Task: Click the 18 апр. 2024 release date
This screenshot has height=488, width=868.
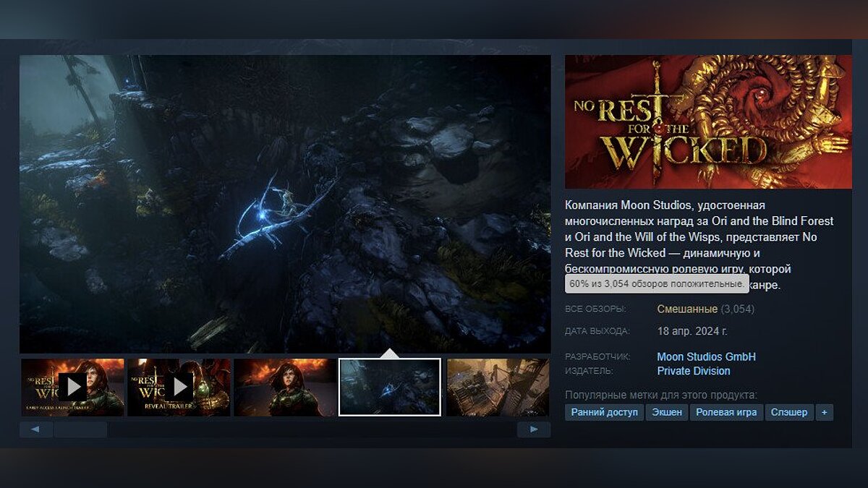Action: pos(692,331)
